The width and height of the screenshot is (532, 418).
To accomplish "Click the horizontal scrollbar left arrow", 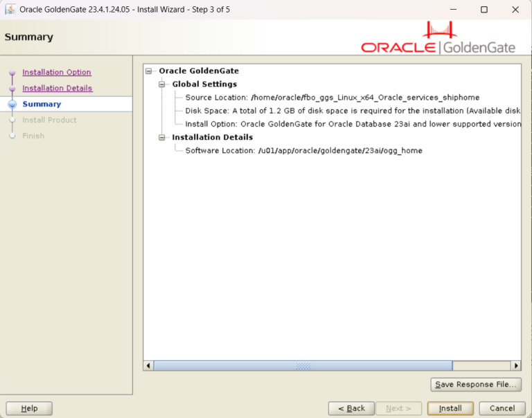I will [148, 366].
